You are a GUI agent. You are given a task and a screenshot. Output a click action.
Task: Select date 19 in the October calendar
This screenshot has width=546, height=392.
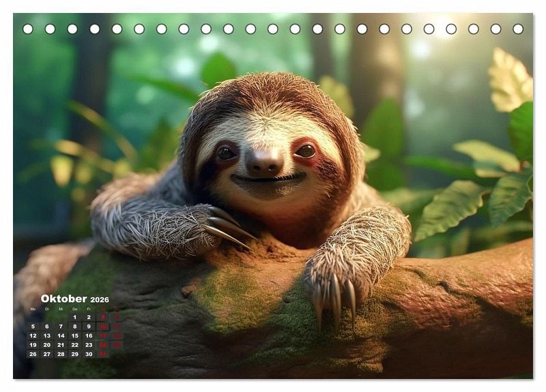point(33,345)
